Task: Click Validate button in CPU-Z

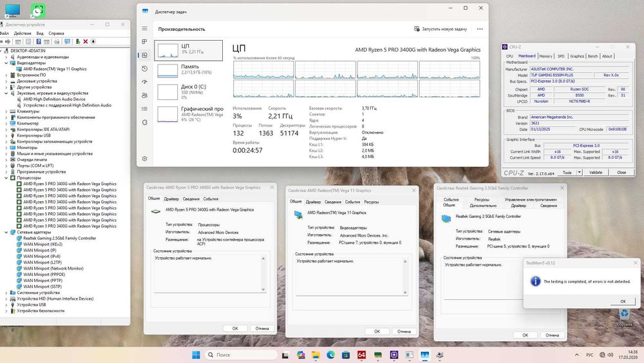Action: click(x=596, y=173)
